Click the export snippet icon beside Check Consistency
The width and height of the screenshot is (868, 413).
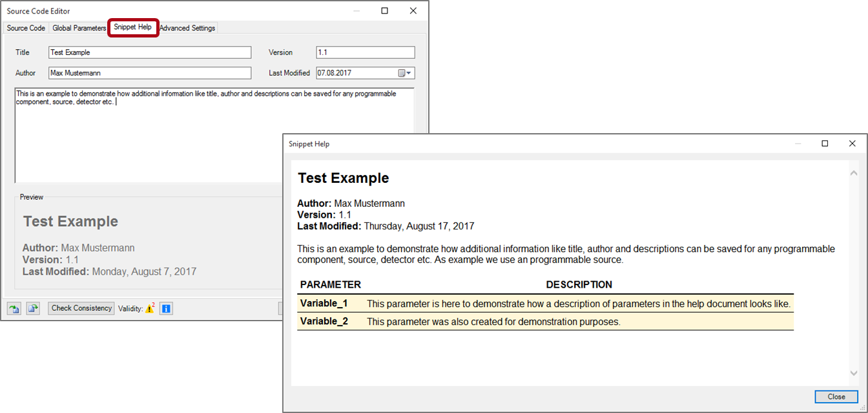[x=33, y=309]
